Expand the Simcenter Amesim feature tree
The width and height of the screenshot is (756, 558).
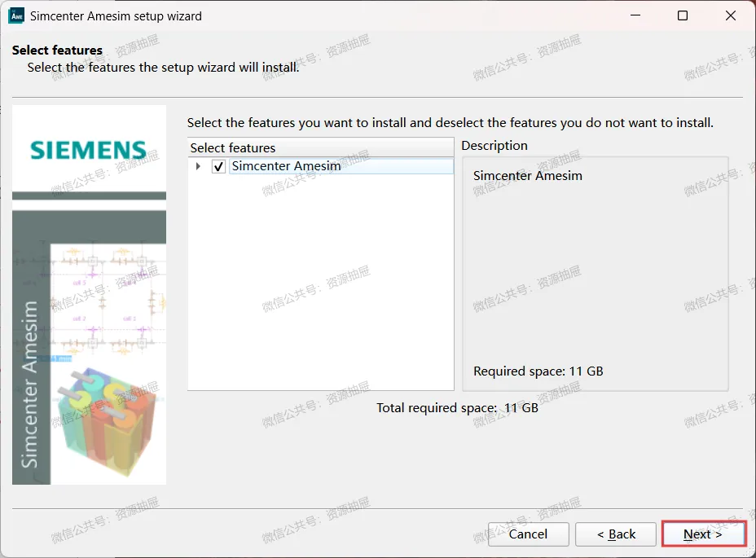[198, 166]
